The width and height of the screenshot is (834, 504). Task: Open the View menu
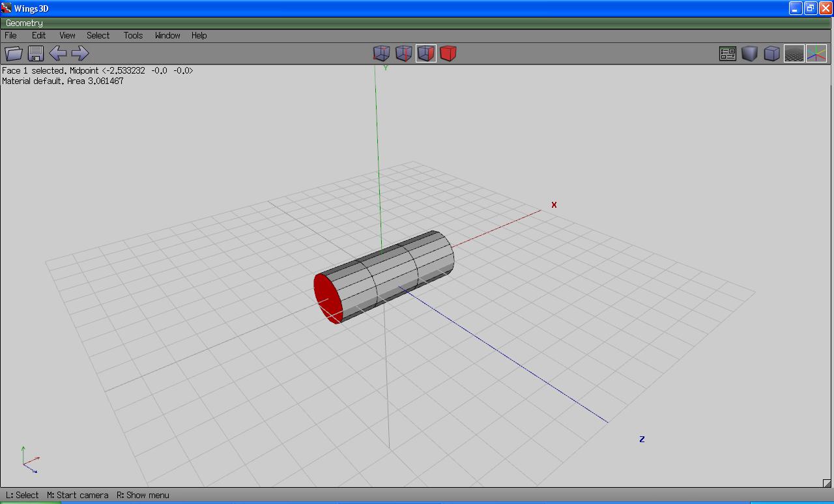67,36
